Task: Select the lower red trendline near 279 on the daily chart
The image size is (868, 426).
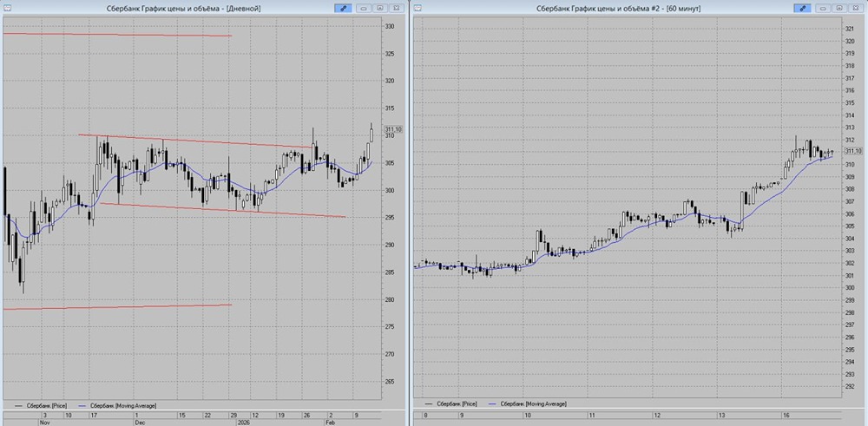Action: [117, 306]
